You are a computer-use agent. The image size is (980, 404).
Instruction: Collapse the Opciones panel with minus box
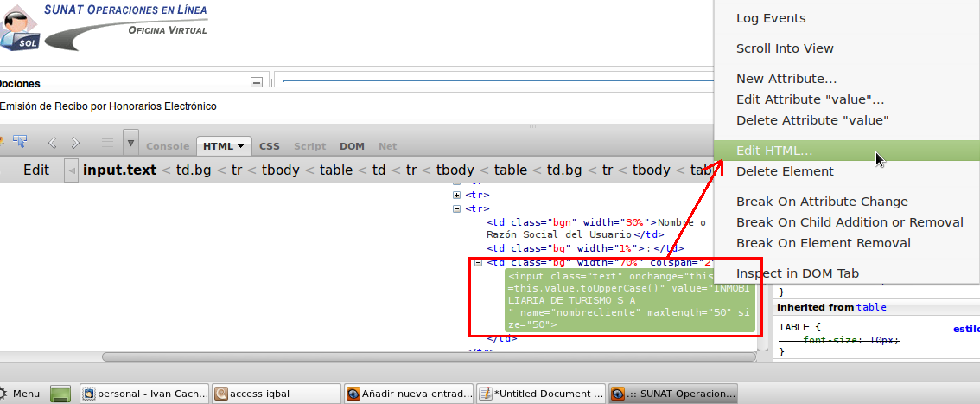(x=257, y=82)
